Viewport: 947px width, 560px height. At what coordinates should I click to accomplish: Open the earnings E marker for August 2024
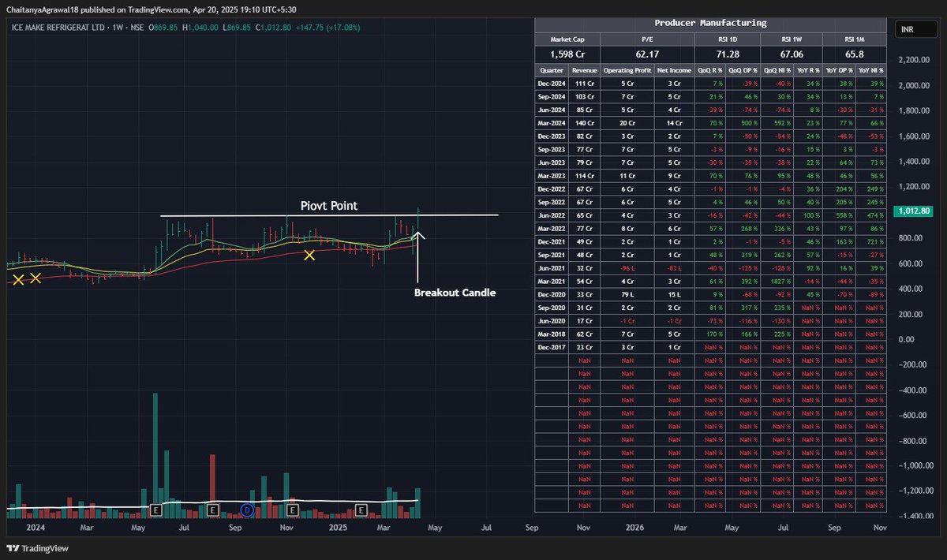[x=213, y=510]
